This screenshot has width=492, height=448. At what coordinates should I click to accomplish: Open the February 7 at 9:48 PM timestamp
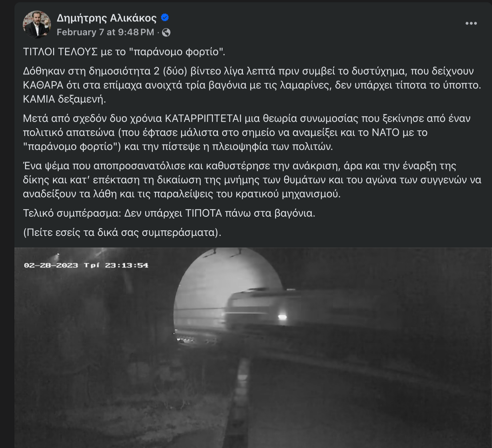pyautogui.click(x=105, y=32)
